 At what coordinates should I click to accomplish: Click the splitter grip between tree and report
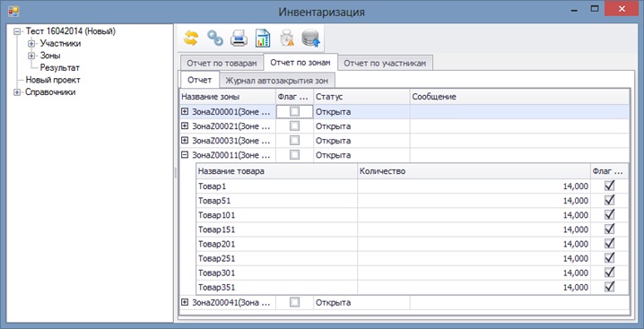176,172
